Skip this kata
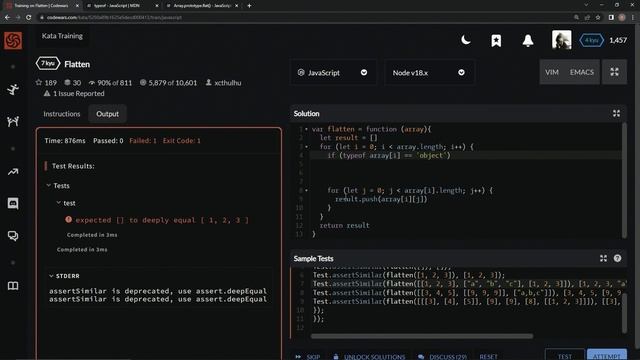The image size is (640, 360). click(x=307, y=356)
